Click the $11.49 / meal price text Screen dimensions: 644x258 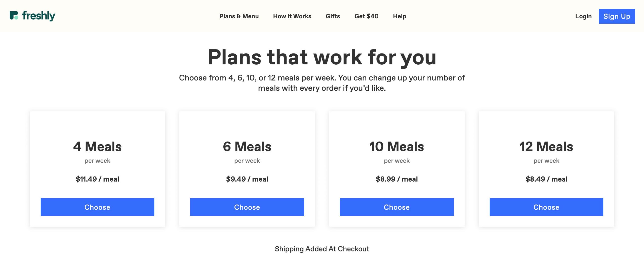pos(97,179)
